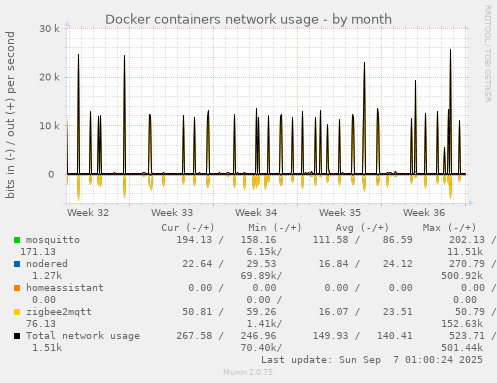The height and width of the screenshot is (383, 497).
Task: Click the black Total network usage swatch
Action: coord(17,336)
